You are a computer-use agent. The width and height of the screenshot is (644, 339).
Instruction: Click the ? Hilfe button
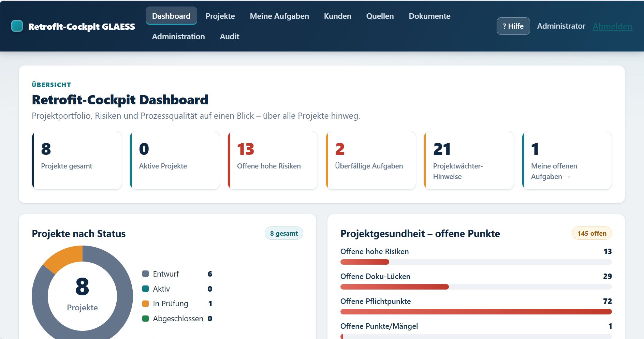pos(513,26)
